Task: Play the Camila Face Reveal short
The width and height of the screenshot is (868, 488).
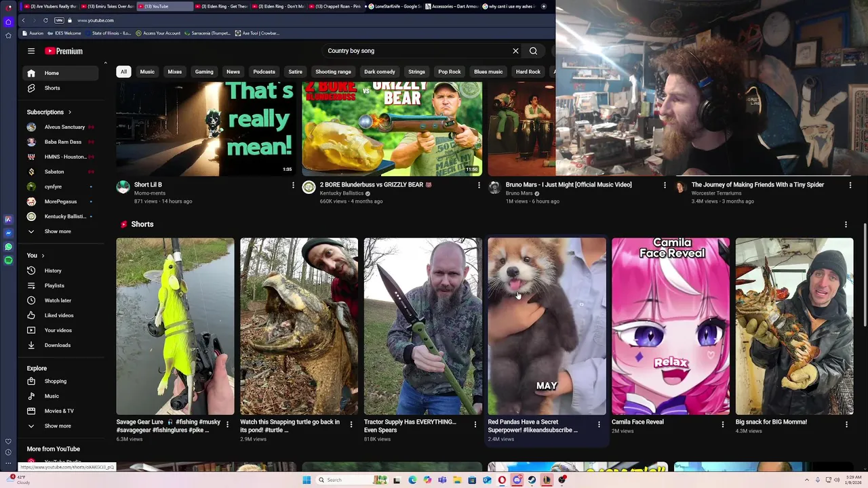Action: pos(671,326)
